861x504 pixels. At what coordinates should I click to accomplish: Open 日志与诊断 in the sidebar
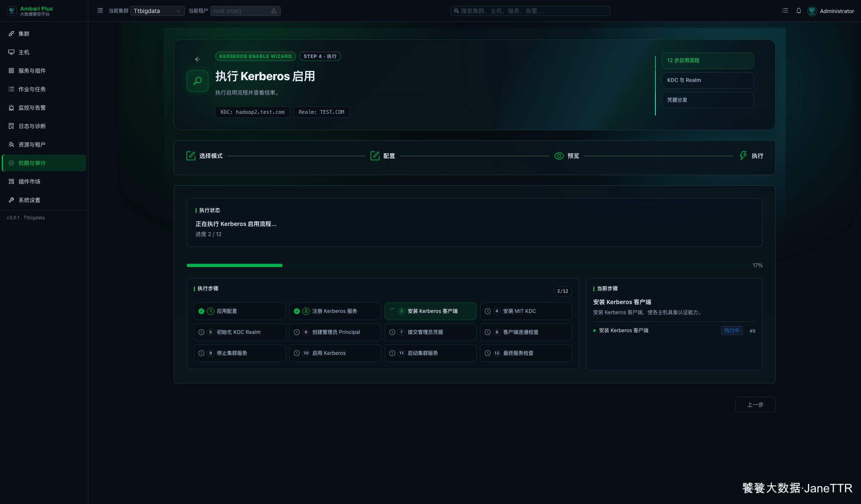click(x=44, y=126)
